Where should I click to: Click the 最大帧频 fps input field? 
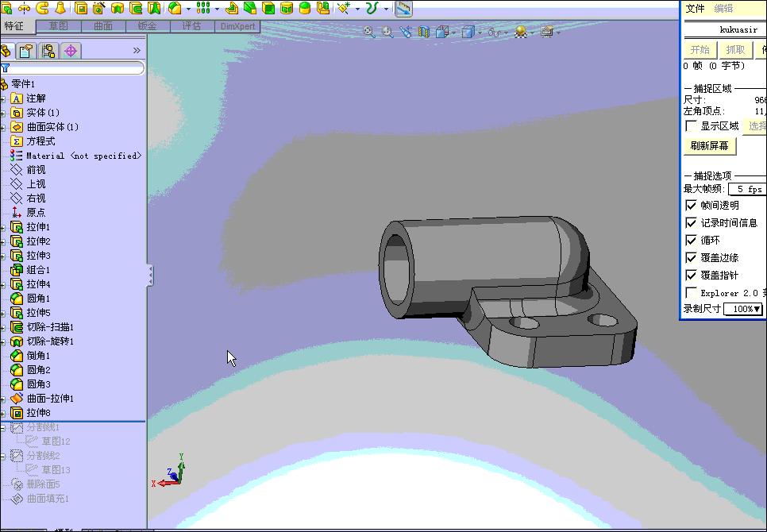[747, 189]
